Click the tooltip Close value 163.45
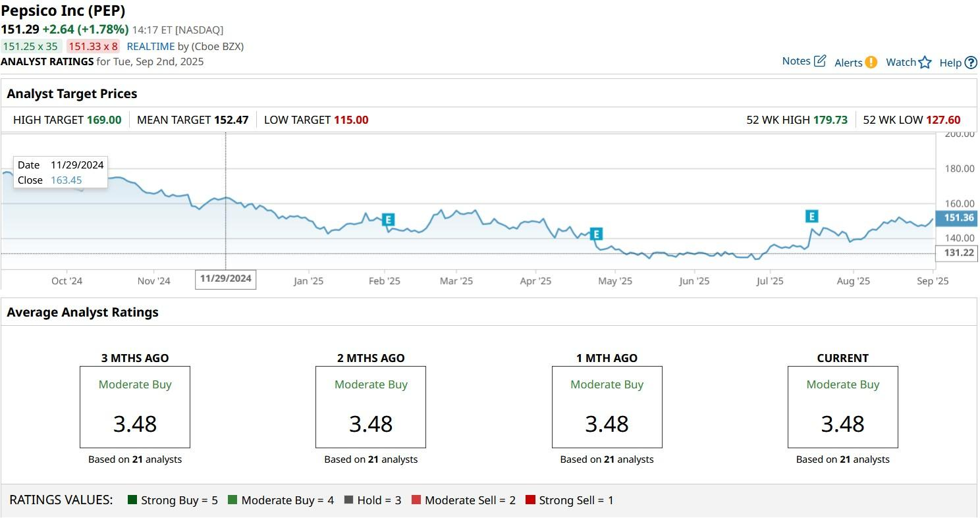 [x=67, y=180]
